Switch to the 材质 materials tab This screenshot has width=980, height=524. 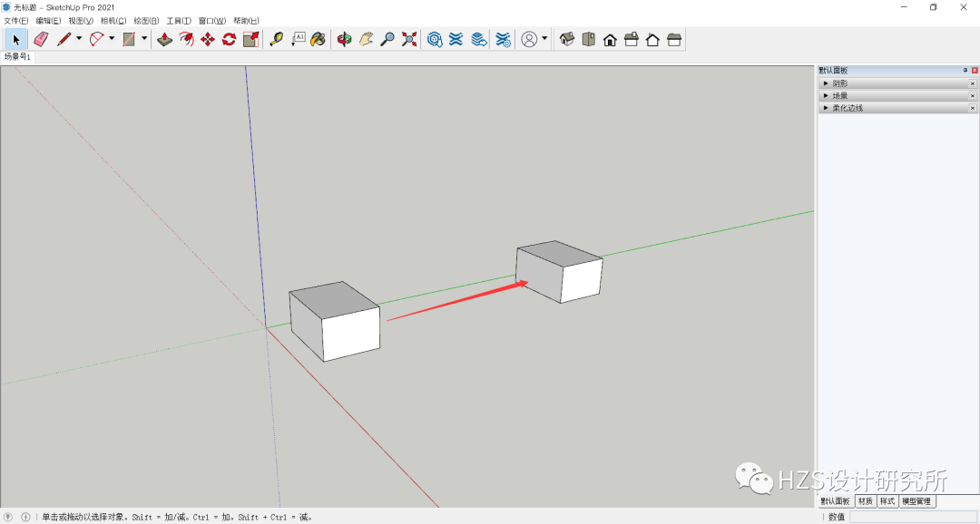pyautogui.click(x=867, y=501)
